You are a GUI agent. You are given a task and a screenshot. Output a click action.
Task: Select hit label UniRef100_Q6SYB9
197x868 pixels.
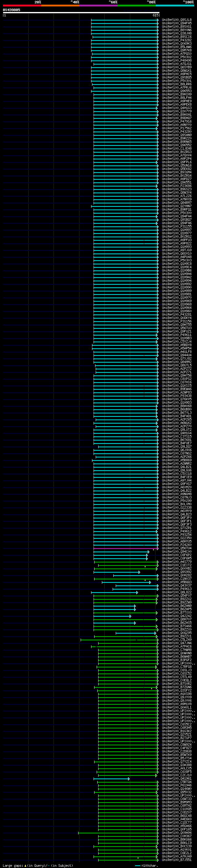[x=176, y=67]
